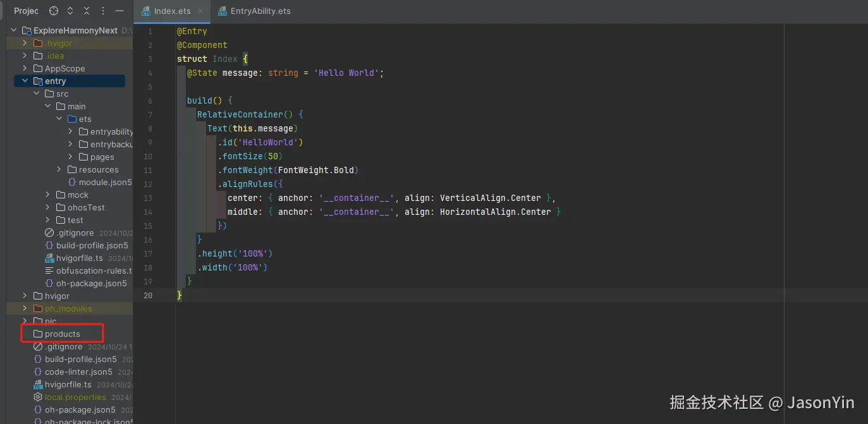Click 'Index' struct name on line 3
Screen dimensions: 868x424
point(225,59)
